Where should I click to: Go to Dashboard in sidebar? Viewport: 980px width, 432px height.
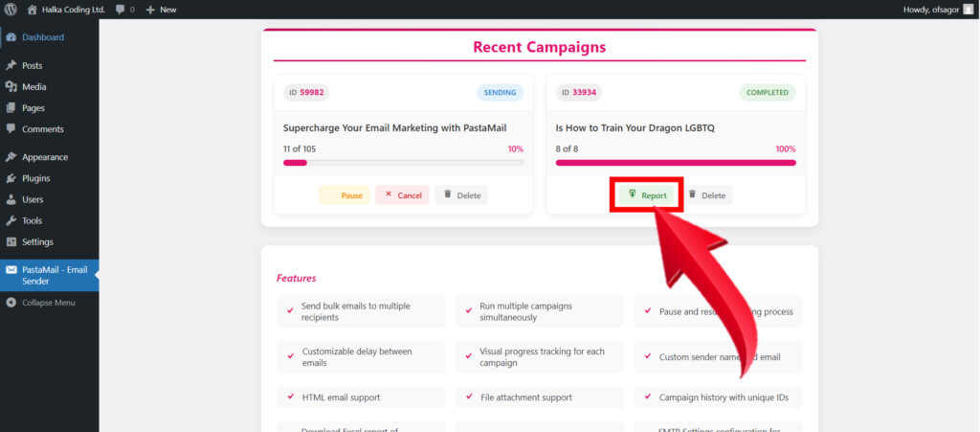42,37
